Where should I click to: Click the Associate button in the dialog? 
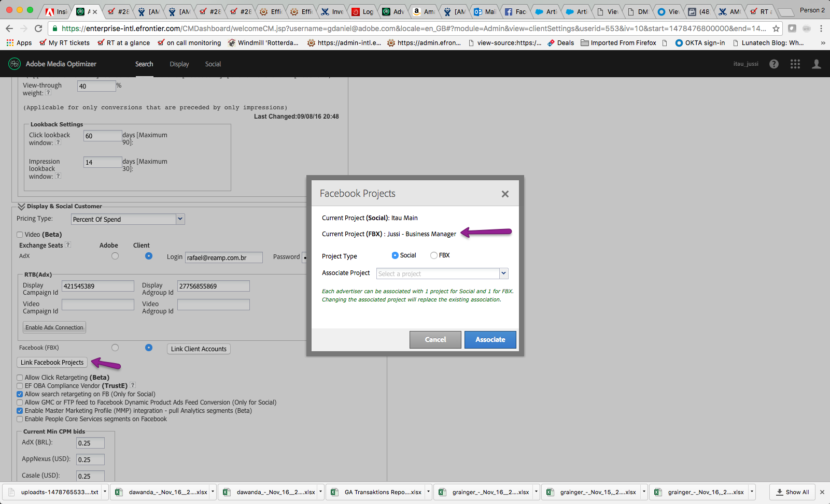coord(489,339)
